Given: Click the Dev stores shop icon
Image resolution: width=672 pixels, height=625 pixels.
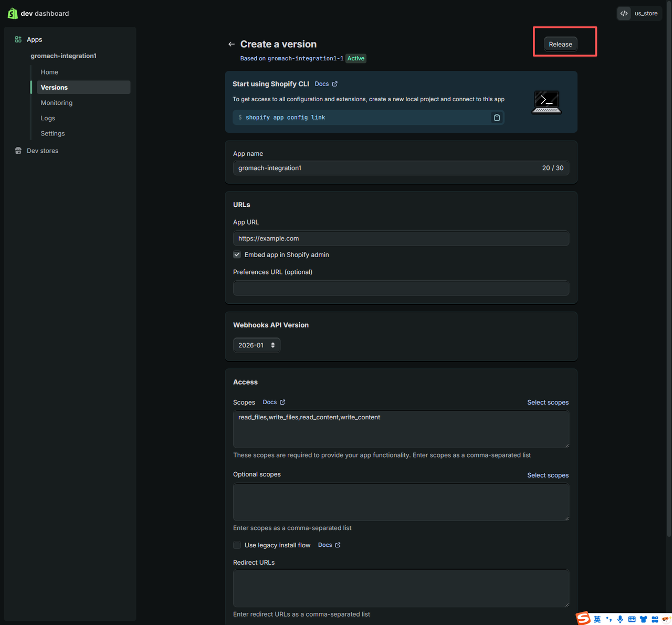Looking at the screenshot, I should pyautogui.click(x=18, y=151).
